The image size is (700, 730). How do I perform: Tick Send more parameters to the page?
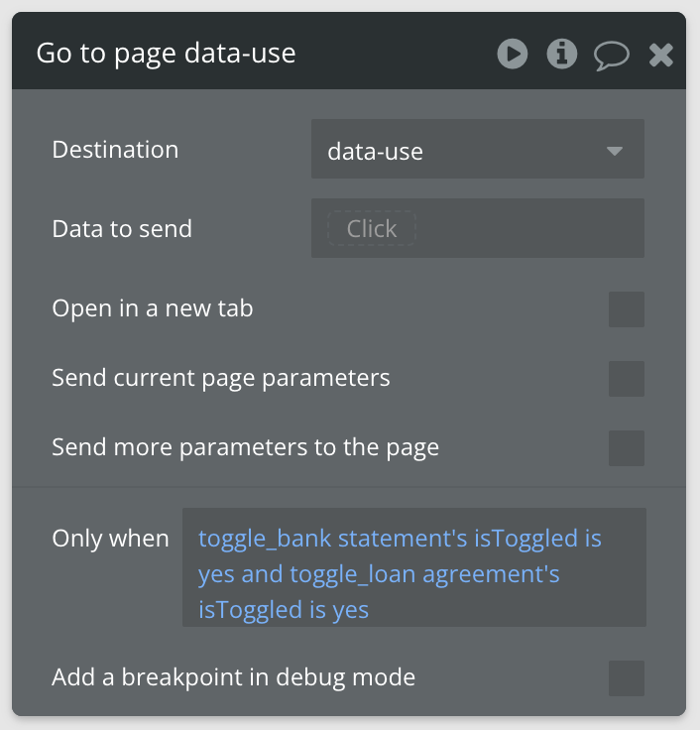[x=626, y=448]
